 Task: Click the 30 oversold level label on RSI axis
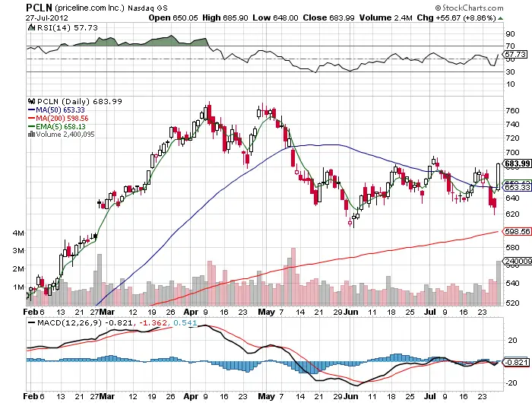click(510, 71)
